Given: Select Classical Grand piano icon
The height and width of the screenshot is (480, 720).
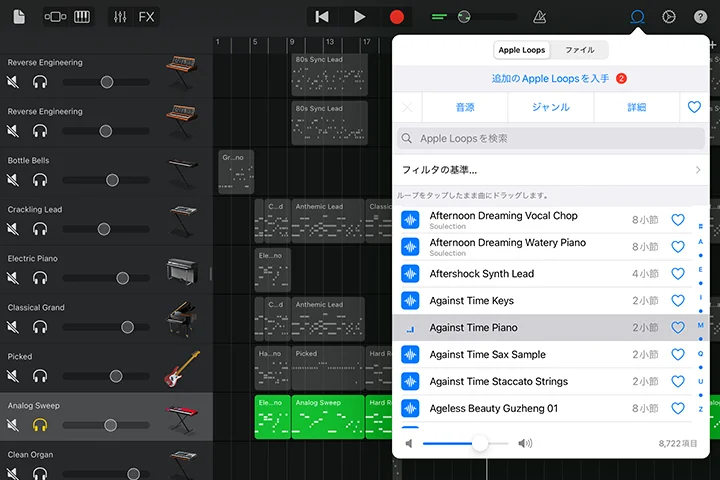Looking at the screenshot, I should [182, 319].
